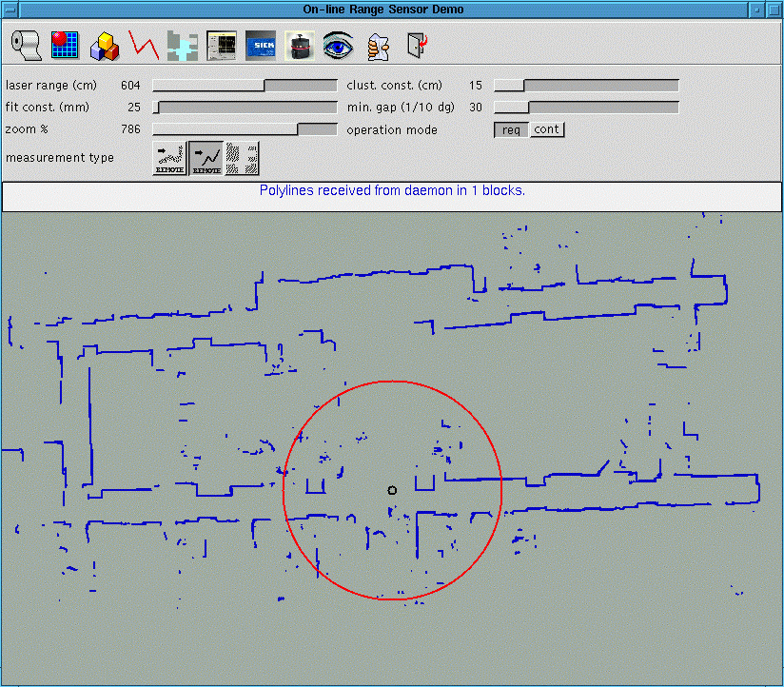The height and width of the screenshot is (687, 784).
Task: Click the hand holding paper icon
Action: click(378, 45)
